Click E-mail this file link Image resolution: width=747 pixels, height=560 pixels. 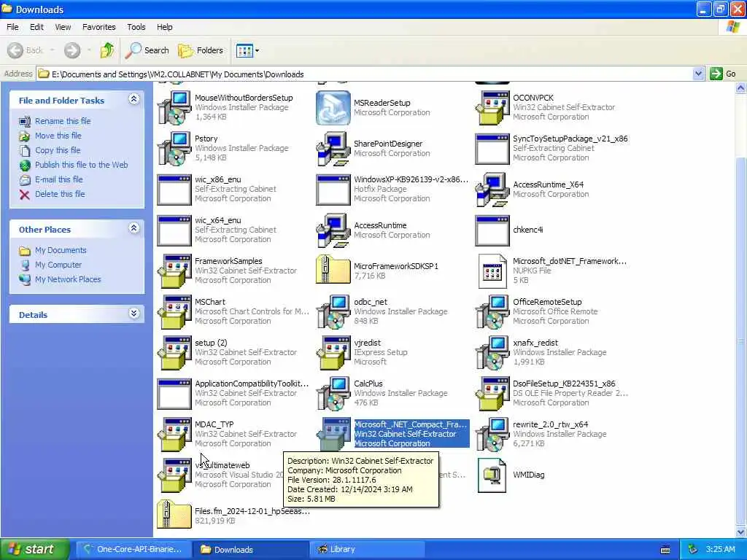[x=58, y=179]
